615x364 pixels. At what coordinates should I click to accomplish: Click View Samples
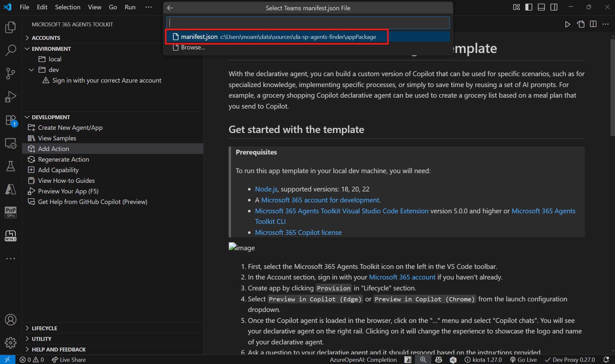click(113, 138)
